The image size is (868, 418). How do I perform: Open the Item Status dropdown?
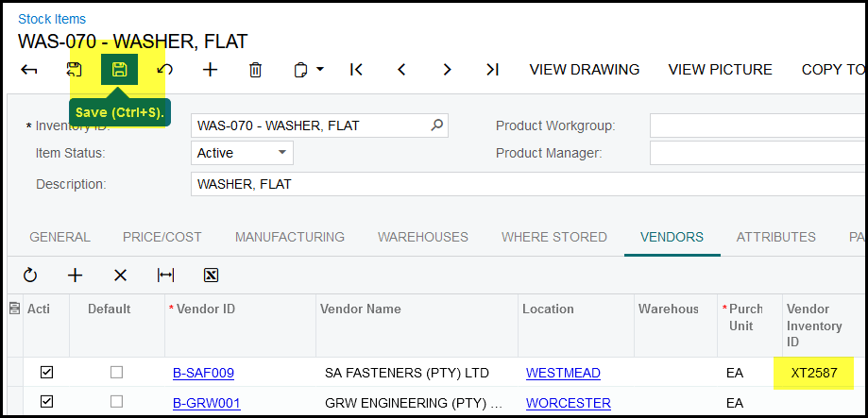tap(281, 153)
